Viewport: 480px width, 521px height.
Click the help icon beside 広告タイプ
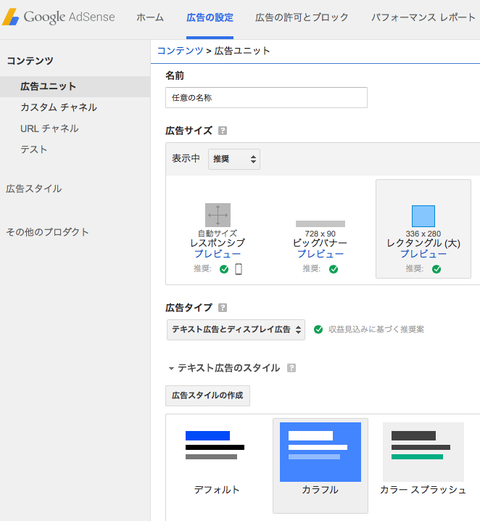coord(222,308)
